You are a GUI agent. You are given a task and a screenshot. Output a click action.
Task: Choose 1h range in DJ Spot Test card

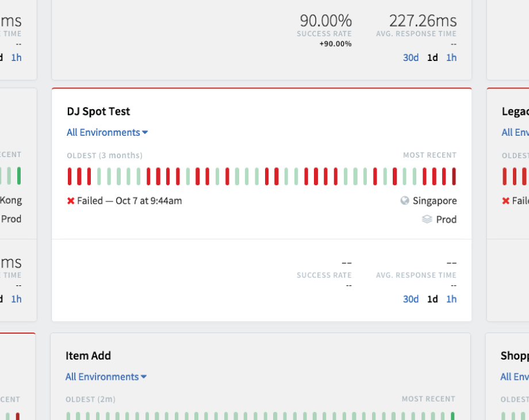451,299
